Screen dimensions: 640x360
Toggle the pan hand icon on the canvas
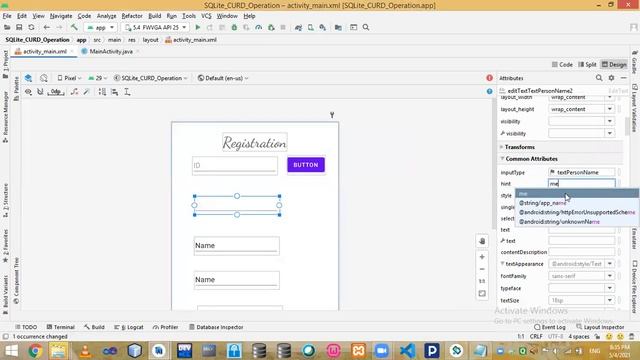pyautogui.click(x=482, y=241)
